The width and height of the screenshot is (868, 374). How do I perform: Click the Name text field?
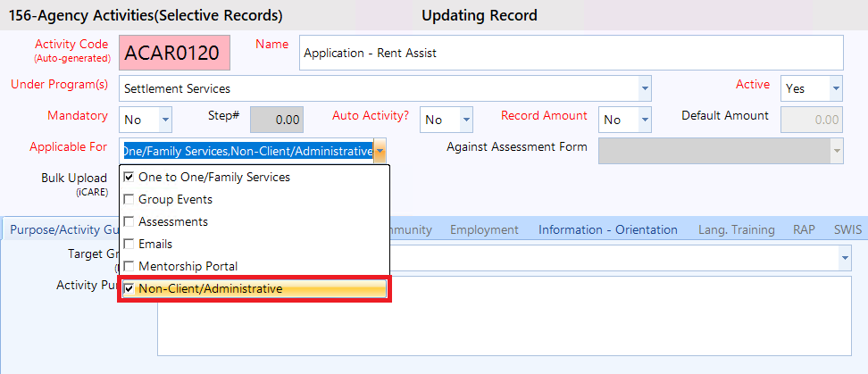[570, 53]
